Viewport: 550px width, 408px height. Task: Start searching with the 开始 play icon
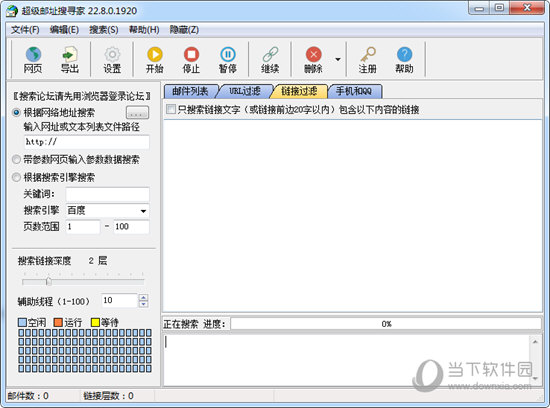pos(155,54)
